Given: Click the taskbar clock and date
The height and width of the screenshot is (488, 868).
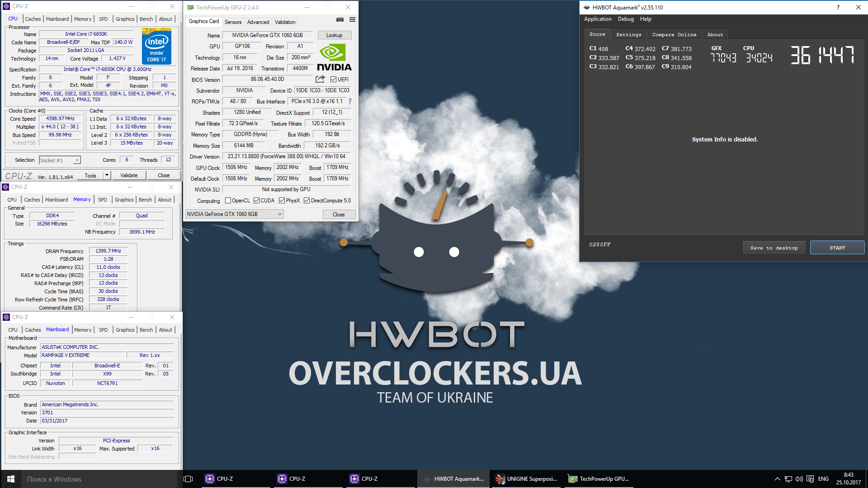Looking at the screenshot, I should [849, 479].
